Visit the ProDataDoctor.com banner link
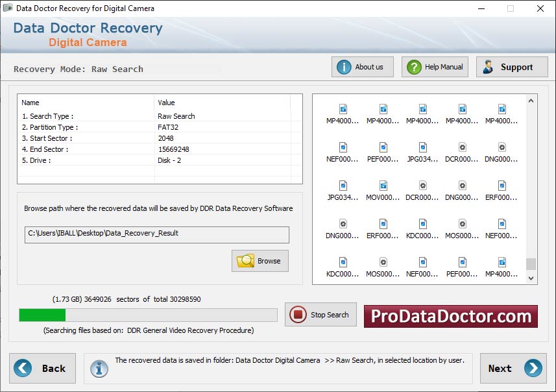The height and width of the screenshot is (392, 556). click(x=450, y=316)
